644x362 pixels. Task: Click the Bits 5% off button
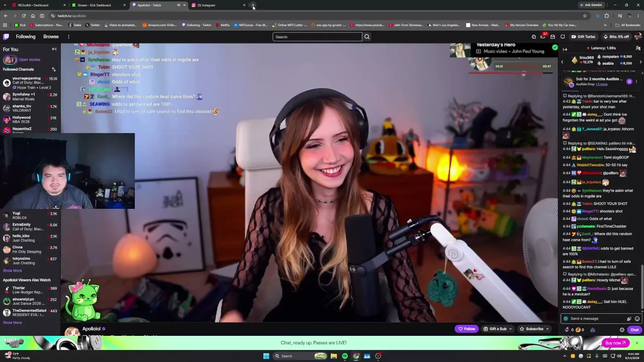pos(616,37)
